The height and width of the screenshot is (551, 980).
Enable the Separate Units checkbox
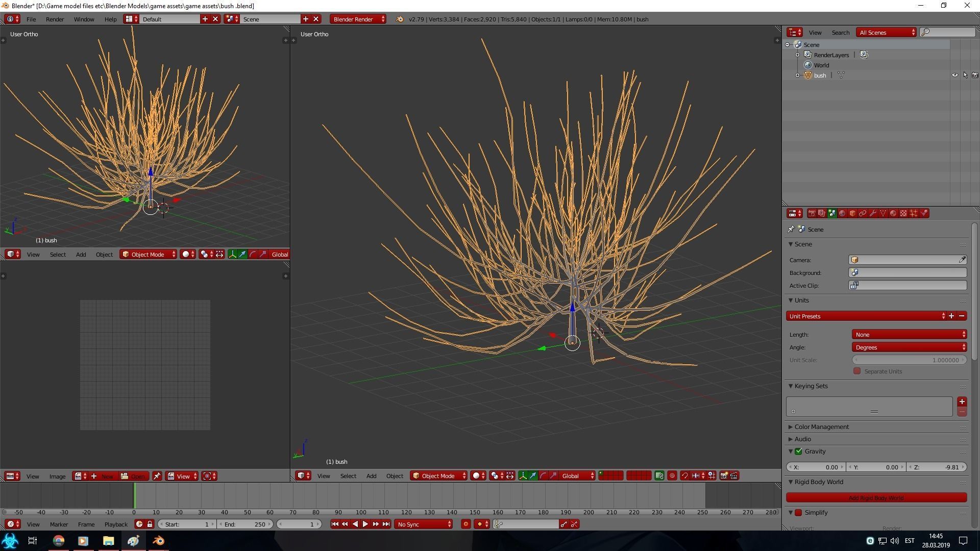coord(856,371)
